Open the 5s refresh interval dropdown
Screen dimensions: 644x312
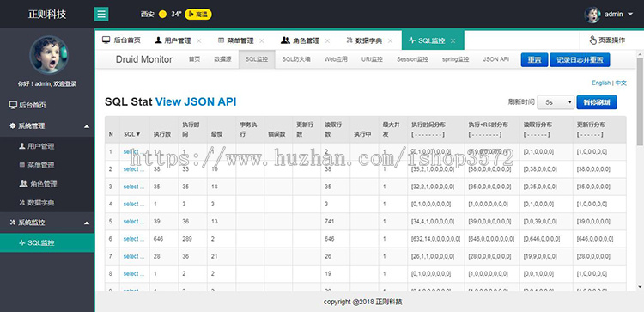[556, 102]
